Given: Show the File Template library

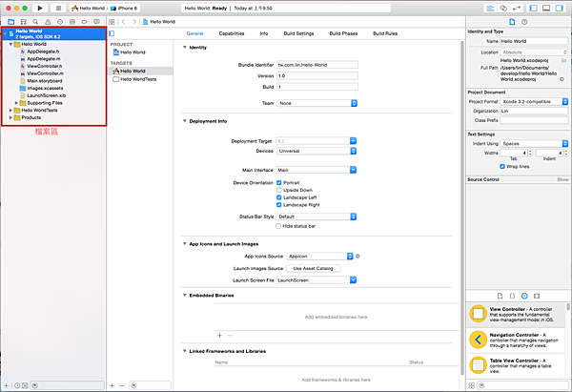Looking at the screenshot, I should (x=500, y=296).
